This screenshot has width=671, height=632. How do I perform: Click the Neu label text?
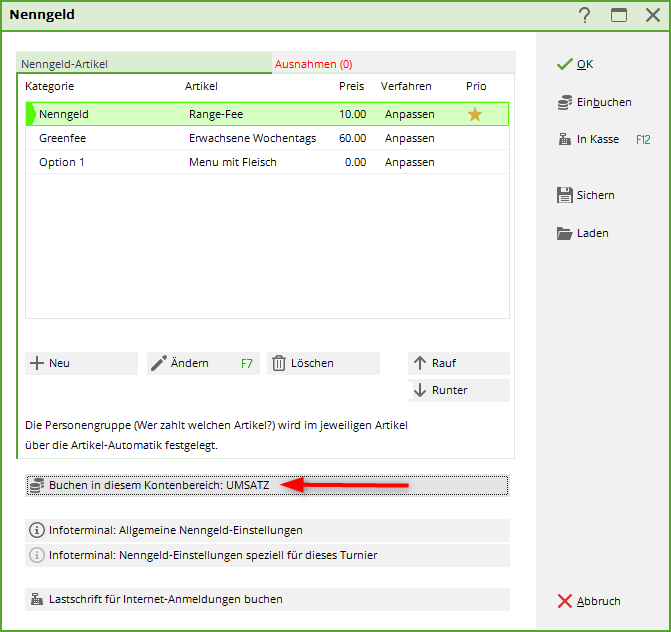coord(59,363)
